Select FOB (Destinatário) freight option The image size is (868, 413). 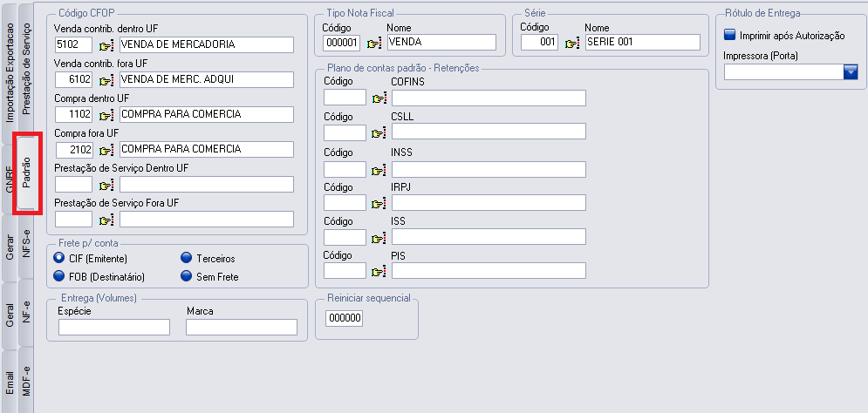59,277
